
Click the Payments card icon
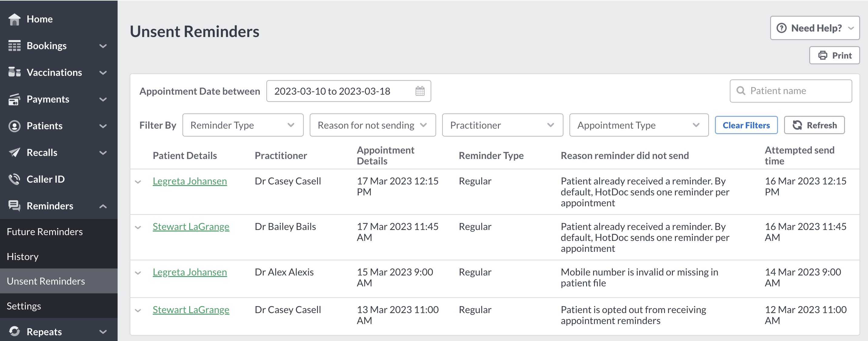pos(14,99)
